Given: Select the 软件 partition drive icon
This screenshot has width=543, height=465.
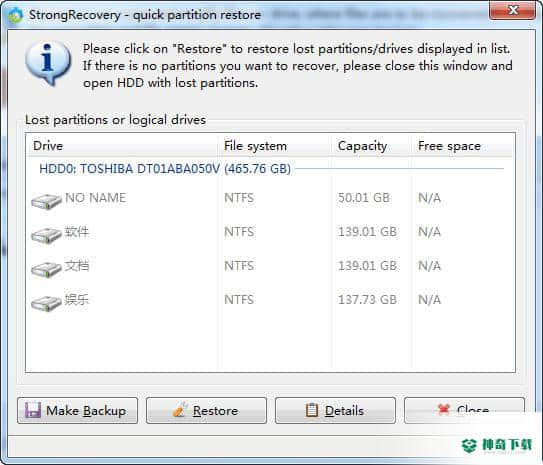Looking at the screenshot, I should click(x=46, y=235).
